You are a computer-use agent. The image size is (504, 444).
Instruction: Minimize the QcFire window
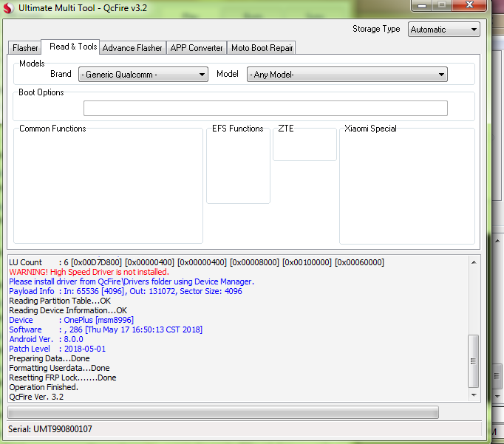[422, 5]
